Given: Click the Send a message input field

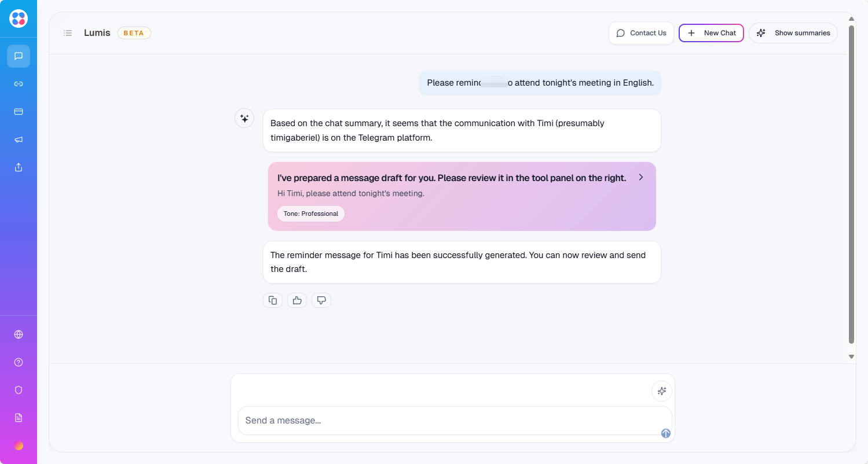Looking at the screenshot, I should (446, 421).
